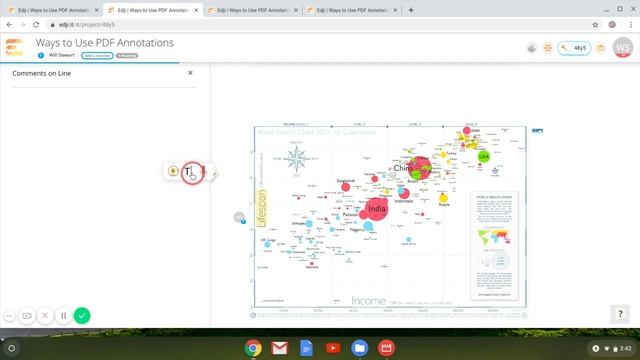Click the Income axis label
640x360 pixels.
(368, 301)
